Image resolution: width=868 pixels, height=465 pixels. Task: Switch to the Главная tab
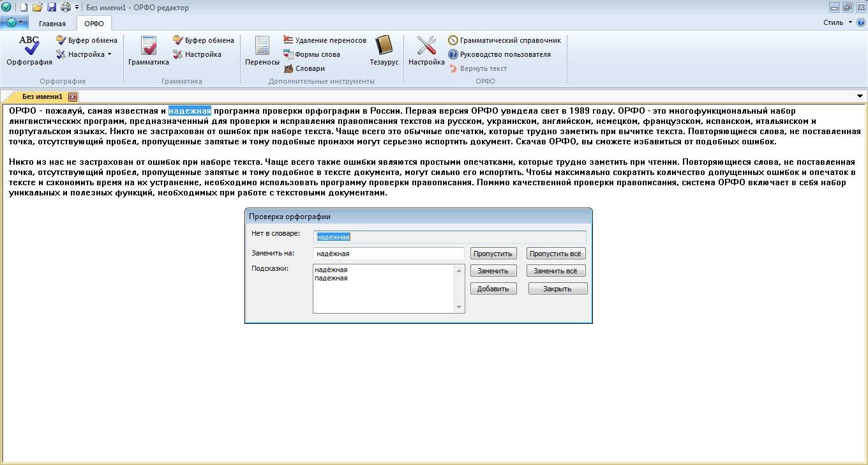[52, 24]
